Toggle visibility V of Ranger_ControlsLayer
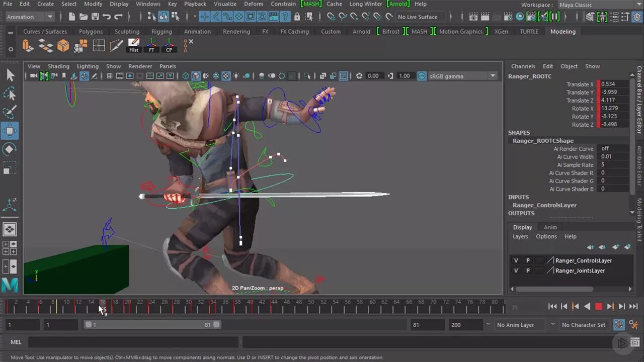This screenshot has height=362, width=644. pyautogui.click(x=516, y=260)
